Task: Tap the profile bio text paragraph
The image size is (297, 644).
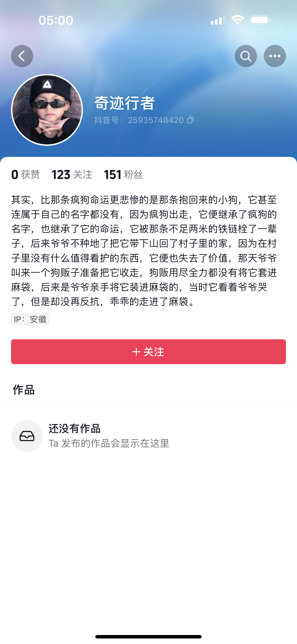Action: pos(144,251)
